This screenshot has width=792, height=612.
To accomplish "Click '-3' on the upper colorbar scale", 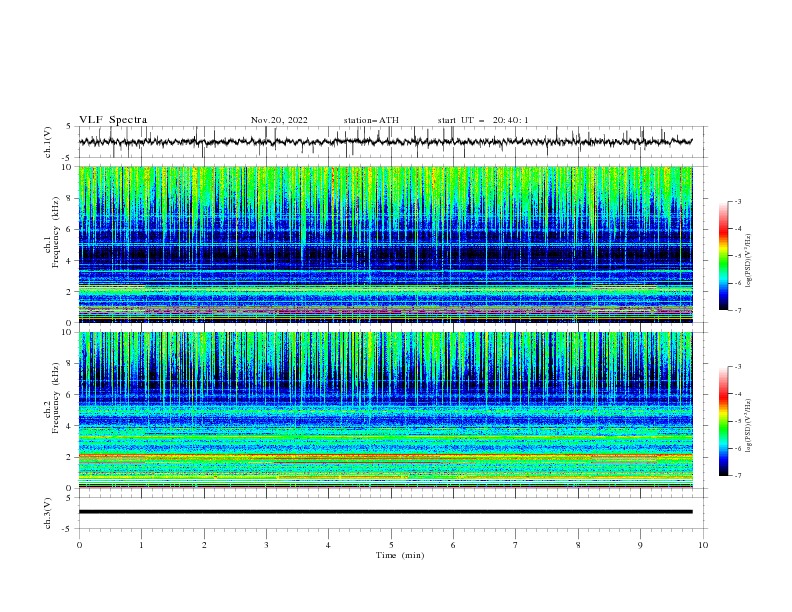I will coord(738,201).
